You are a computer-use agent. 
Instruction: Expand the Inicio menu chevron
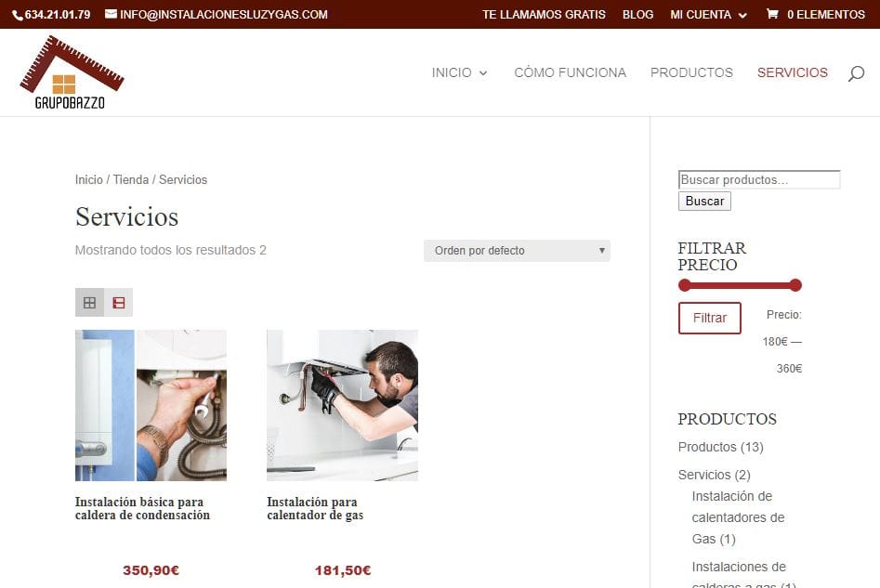483,73
